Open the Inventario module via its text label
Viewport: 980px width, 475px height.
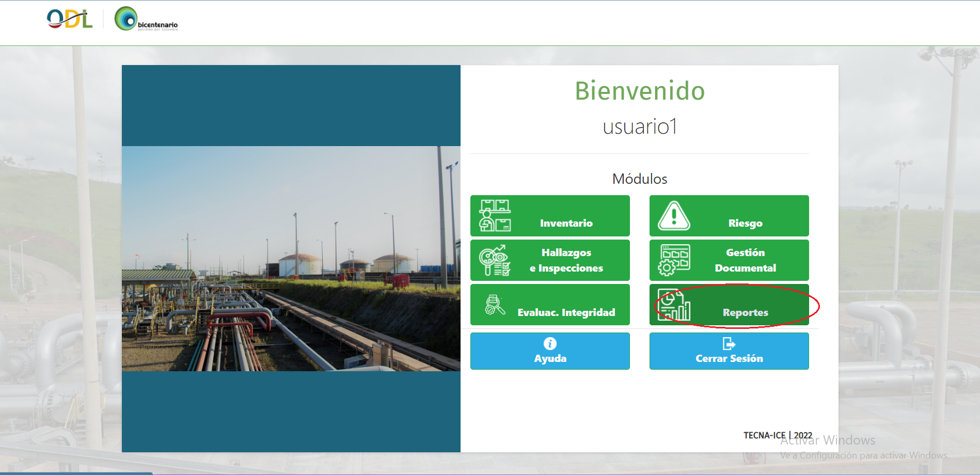click(566, 223)
